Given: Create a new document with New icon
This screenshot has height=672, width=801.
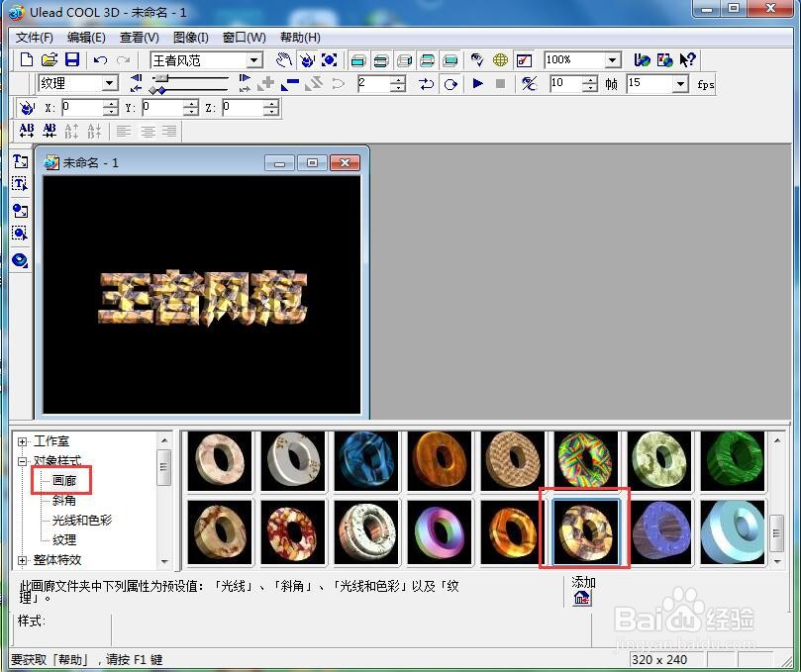Looking at the screenshot, I should pyautogui.click(x=27, y=59).
